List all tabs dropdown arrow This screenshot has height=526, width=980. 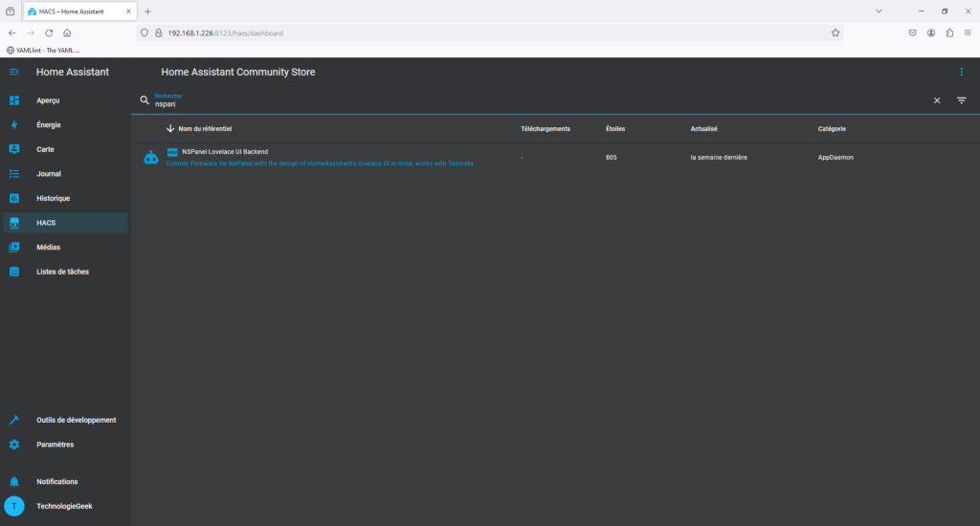[x=879, y=11]
